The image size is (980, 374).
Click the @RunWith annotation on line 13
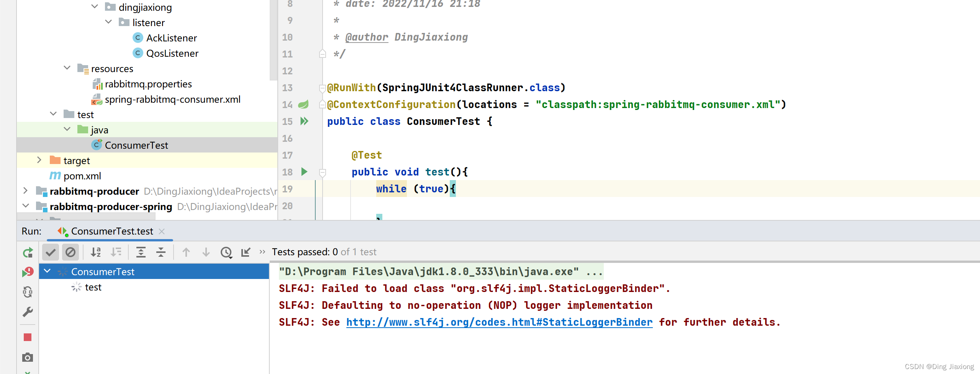coord(351,88)
